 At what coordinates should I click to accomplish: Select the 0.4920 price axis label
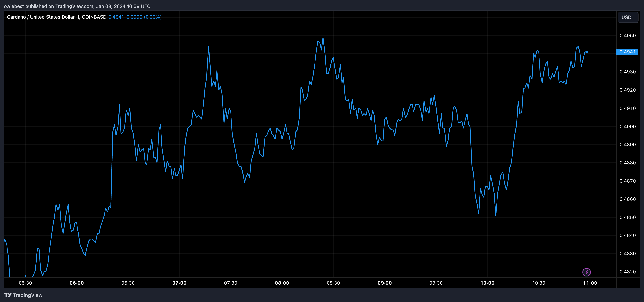(627, 90)
